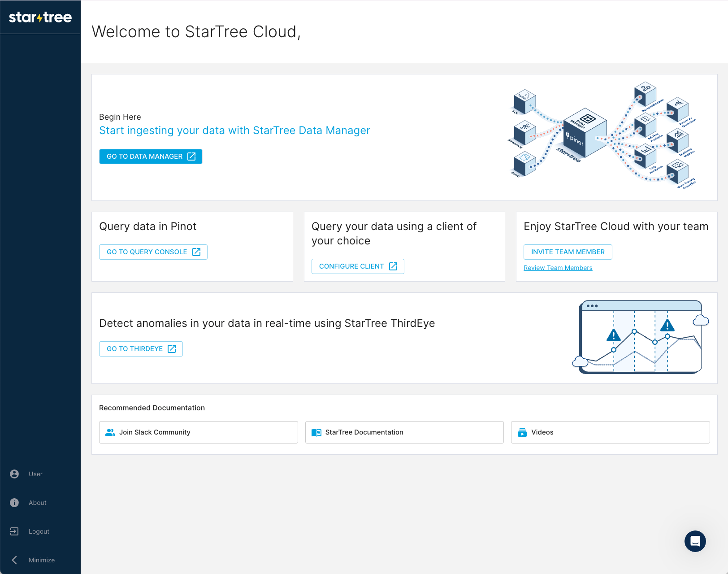Click Go To Query Console
Screen dimensions: 728x574
click(x=153, y=252)
